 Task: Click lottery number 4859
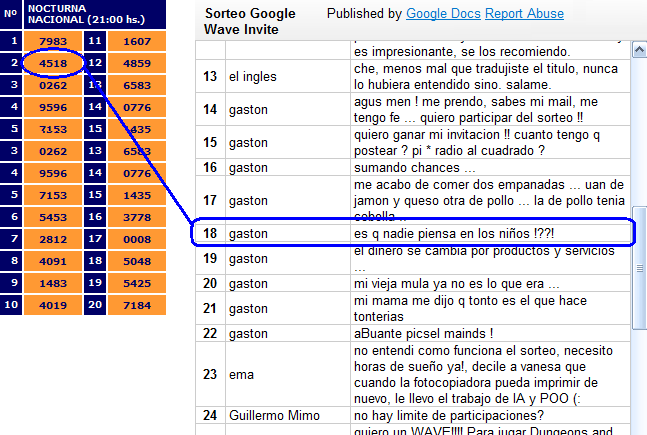click(x=137, y=63)
